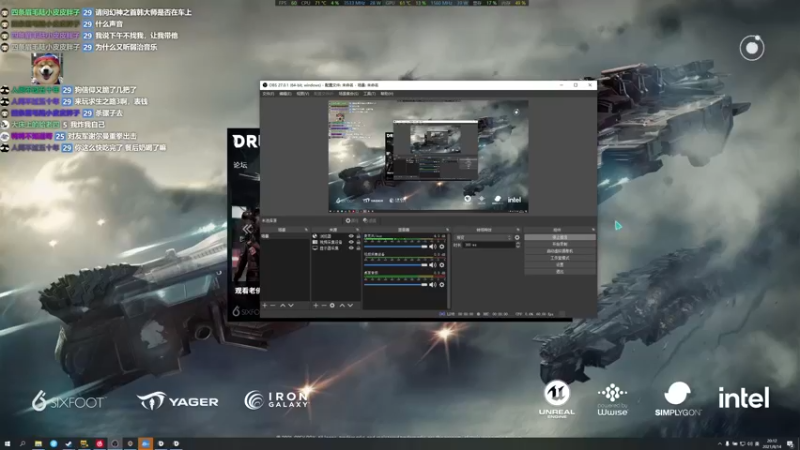Adjust video capture device volume slider
Screen dimensions: 800x450
tap(395, 265)
